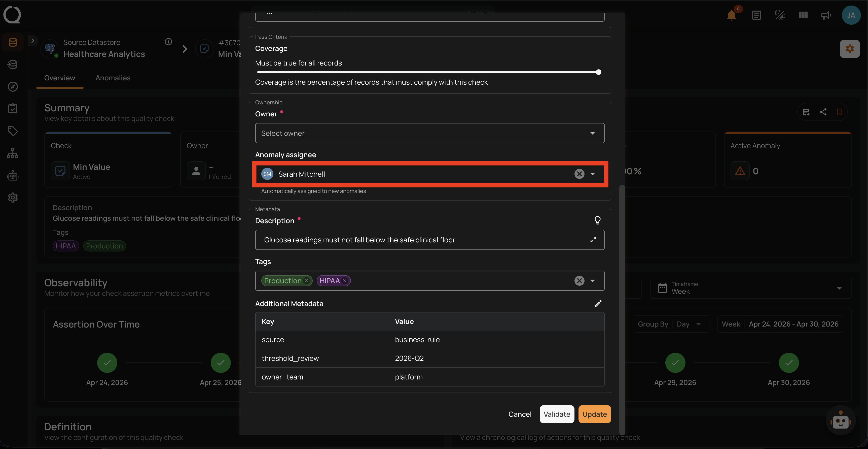Viewport: 868px width, 449px height.
Task: Expand the description field with the arrows icon
Action: 593,240
